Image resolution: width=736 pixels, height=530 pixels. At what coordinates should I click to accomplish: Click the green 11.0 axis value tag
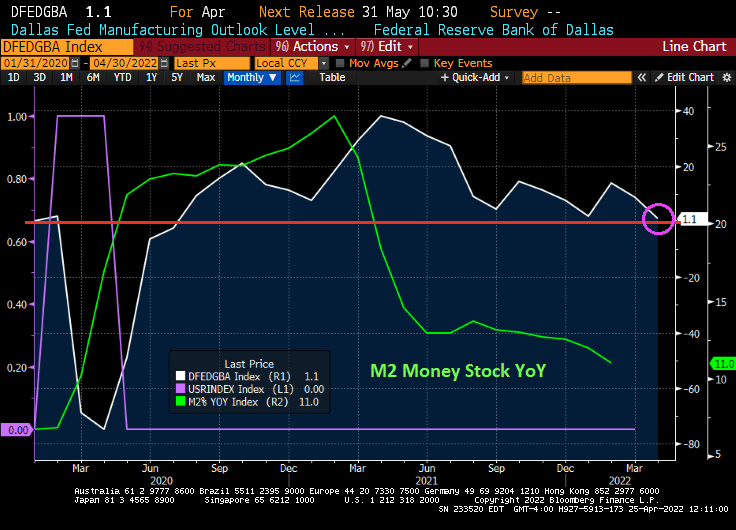[x=722, y=363]
